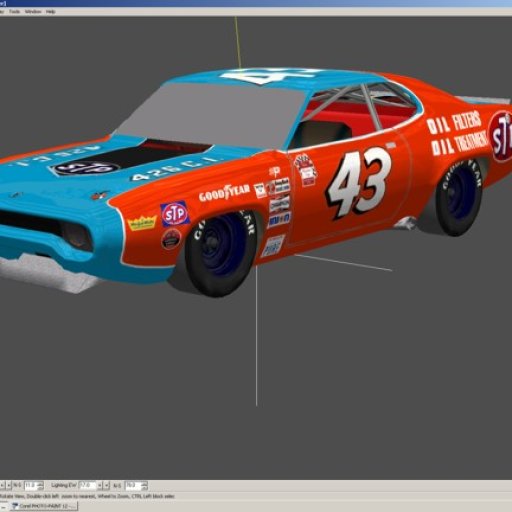The width and height of the screenshot is (512, 512).
Task: Decrease first N-S value with down spinner
Action: [x=40, y=488]
